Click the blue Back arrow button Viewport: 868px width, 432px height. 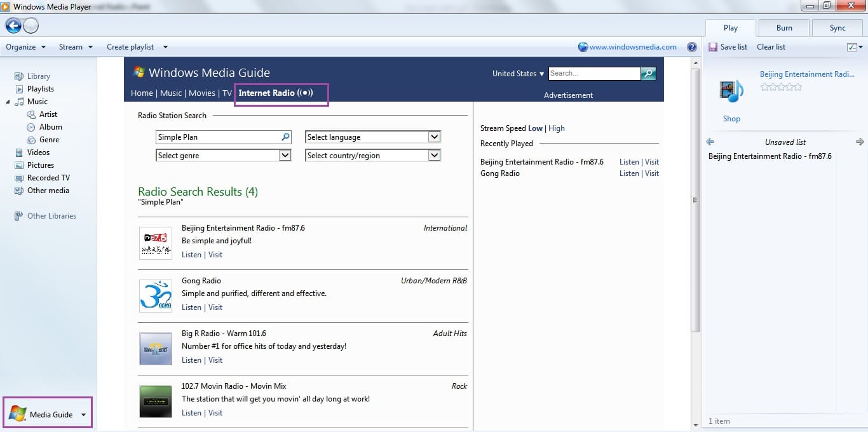point(13,25)
